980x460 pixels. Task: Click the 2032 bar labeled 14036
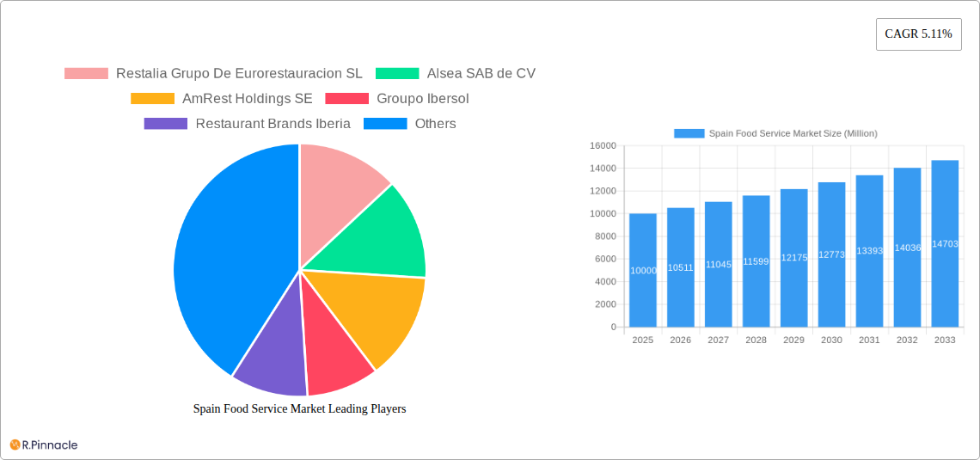(908, 248)
